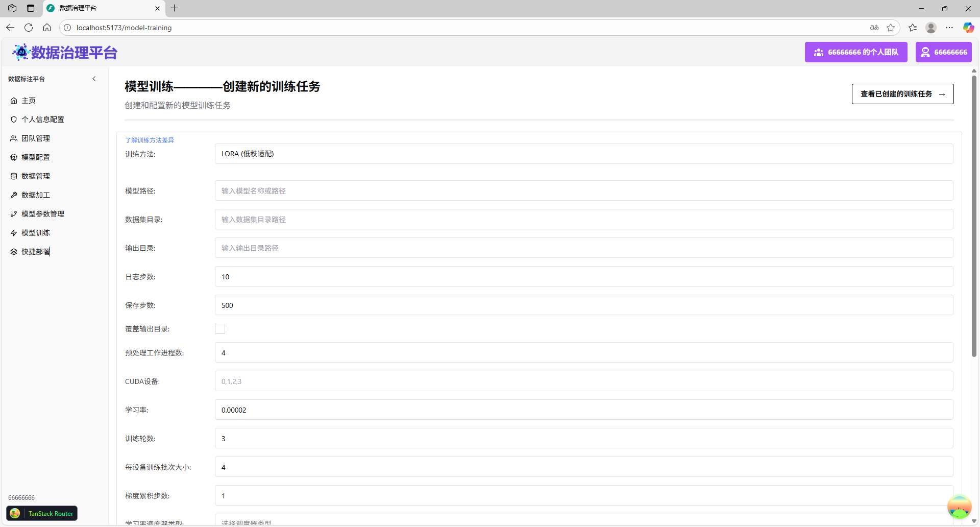Viewport: 980px width, 527px height.
Task: Click the database icon for 数据管理
Action: [x=14, y=176]
